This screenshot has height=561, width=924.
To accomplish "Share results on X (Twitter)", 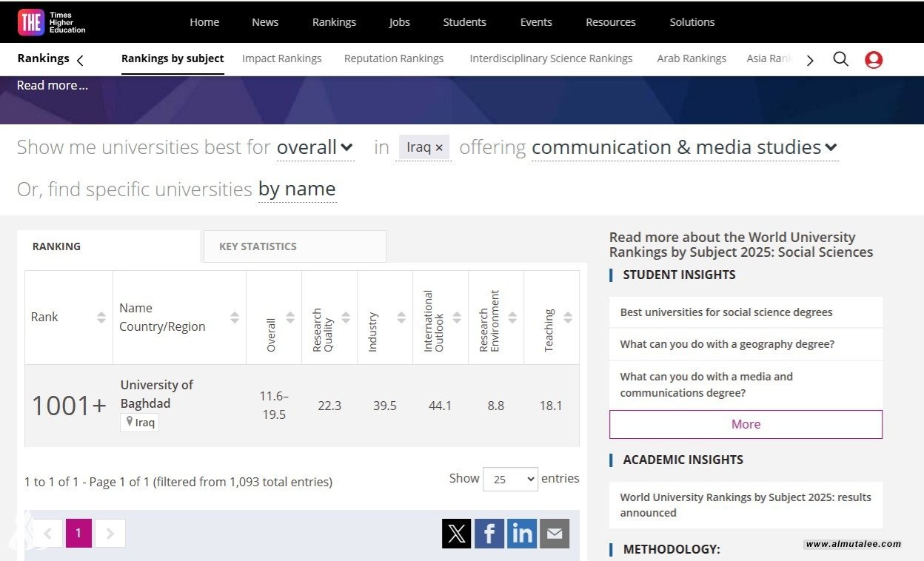I will [456, 534].
